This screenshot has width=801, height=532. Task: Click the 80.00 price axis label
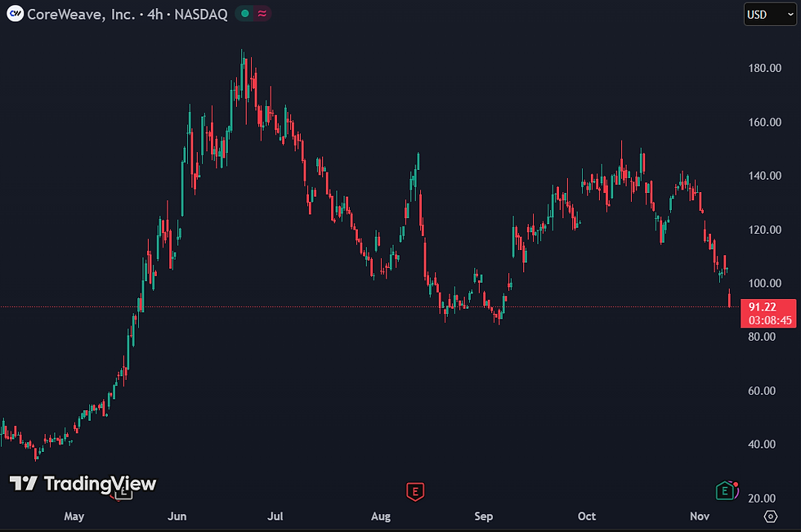click(762, 337)
